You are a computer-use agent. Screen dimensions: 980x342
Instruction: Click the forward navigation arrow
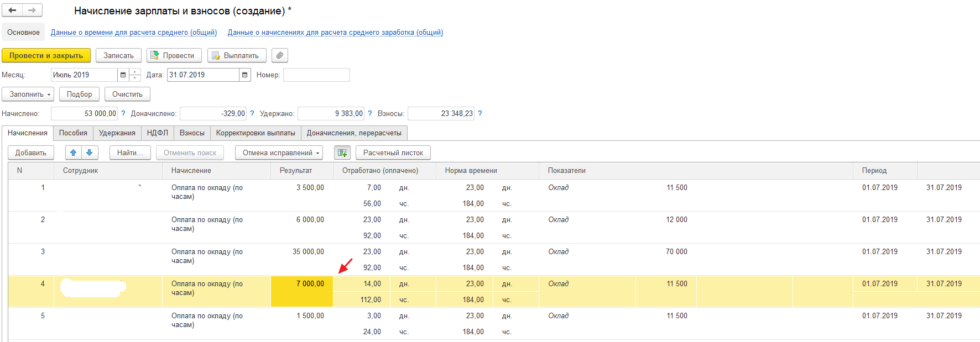tap(32, 10)
